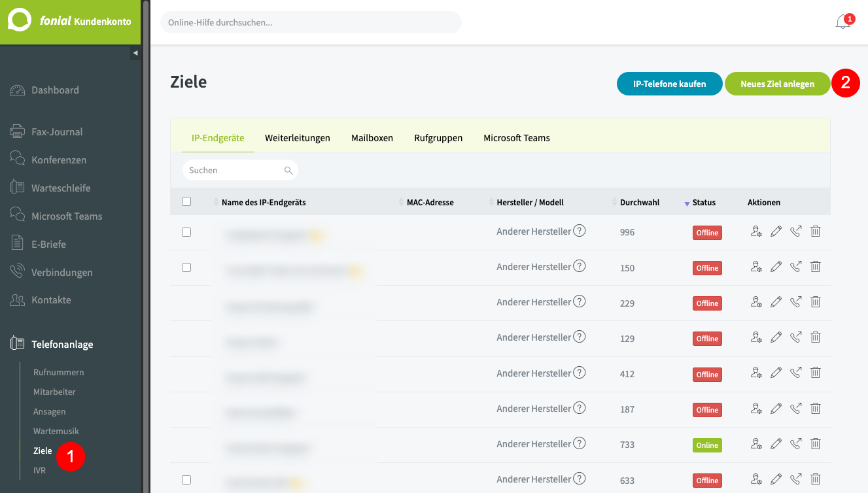Tick the checkbox for extension 996 row

click(x=186, y=232)
